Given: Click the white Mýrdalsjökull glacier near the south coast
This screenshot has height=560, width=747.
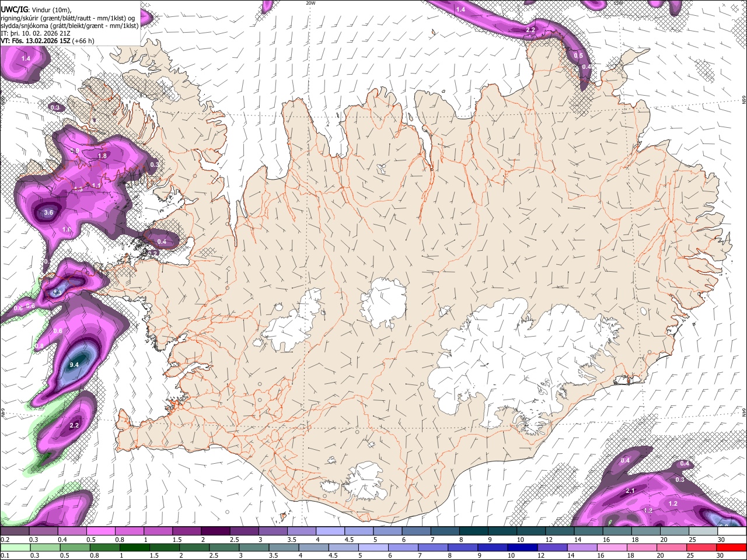Looking at the screenshot, I should 366,482.
